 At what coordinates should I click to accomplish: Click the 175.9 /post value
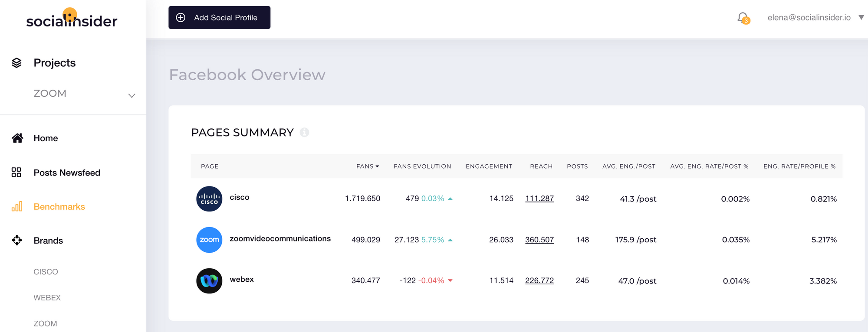pyautogui.click(x=636, y=240)
